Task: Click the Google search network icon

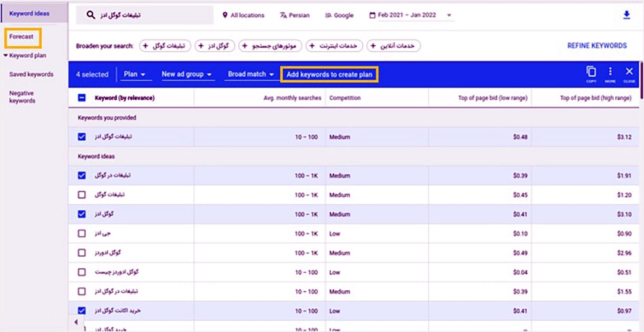Action: 328,15
